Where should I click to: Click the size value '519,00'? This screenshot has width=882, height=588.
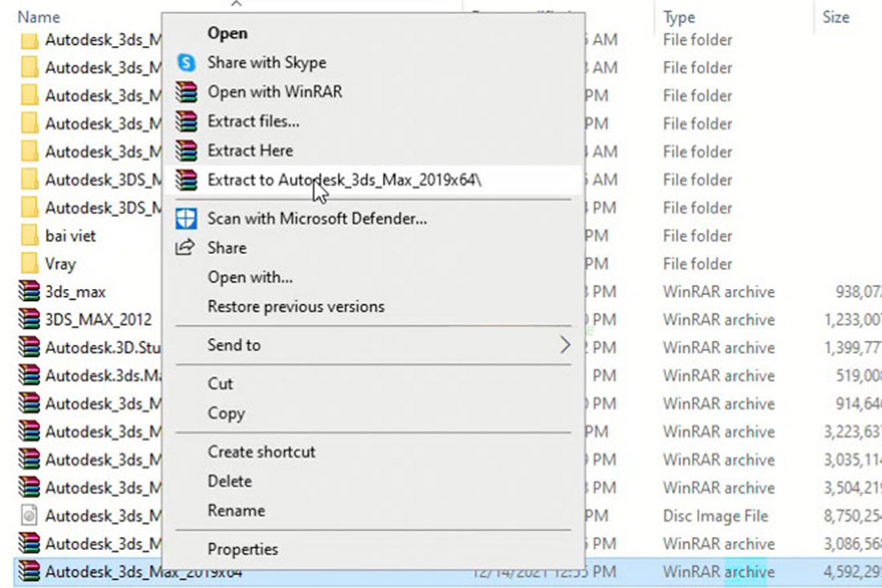tap(858, 375)
